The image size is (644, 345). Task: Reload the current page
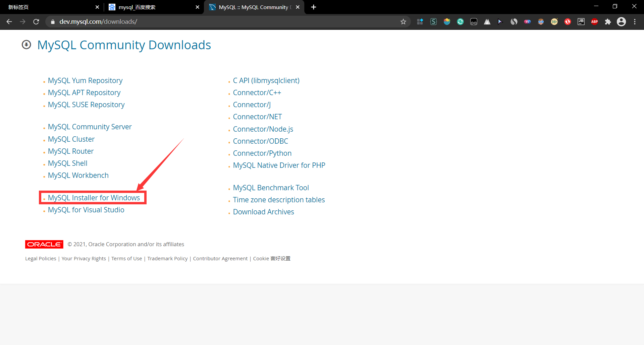[36, 21]
